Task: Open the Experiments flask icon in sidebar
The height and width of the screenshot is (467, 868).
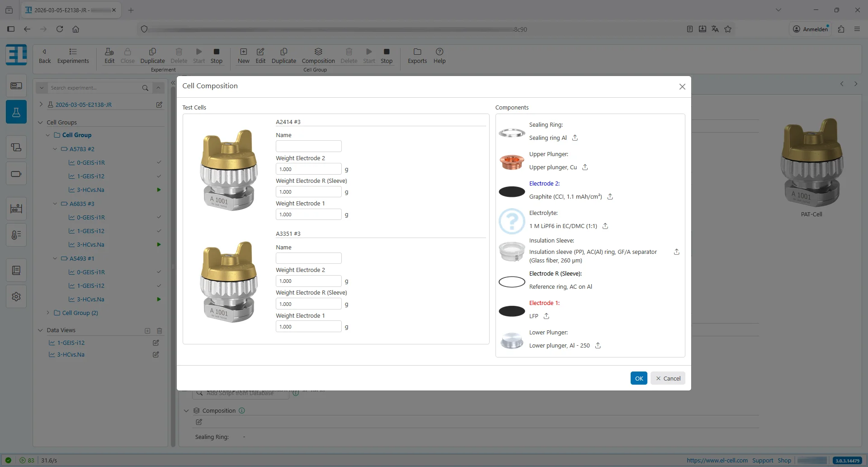Action: click(x=16, y=112)
